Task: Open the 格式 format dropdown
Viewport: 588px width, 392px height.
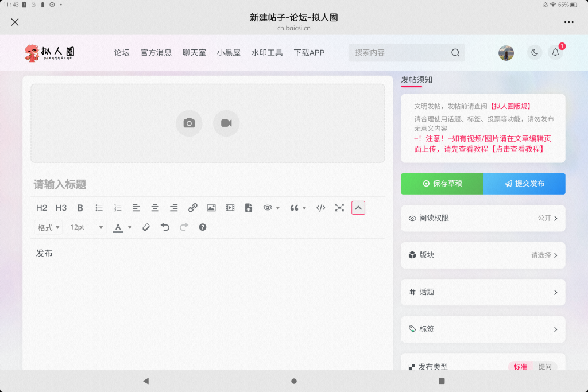Action: (49, 227)
